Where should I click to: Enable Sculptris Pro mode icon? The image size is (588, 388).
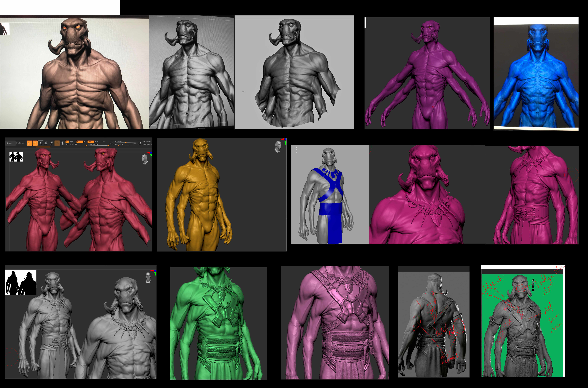tap(63, 143)
